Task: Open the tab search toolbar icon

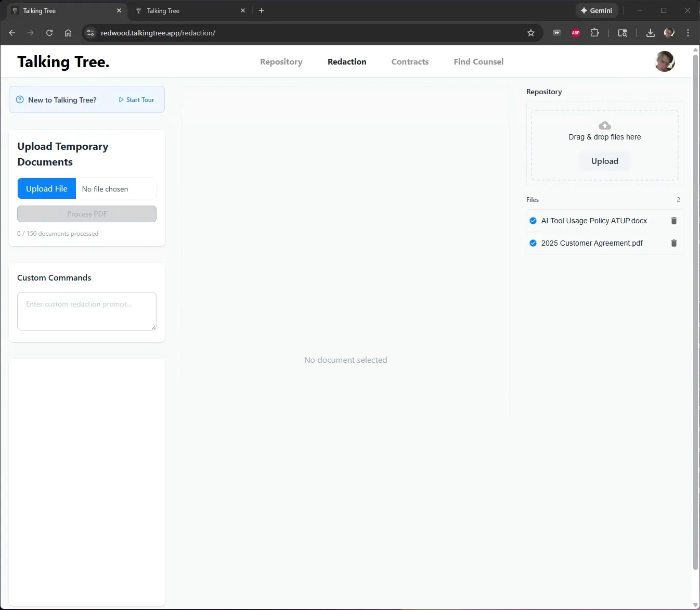Action: 623,33
